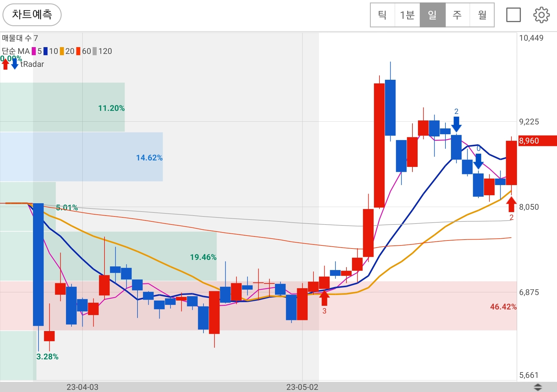Viewport: 557px width, 392px height.
Task: Click the 23-05-02 date axis label
Action: pos(302,387)
